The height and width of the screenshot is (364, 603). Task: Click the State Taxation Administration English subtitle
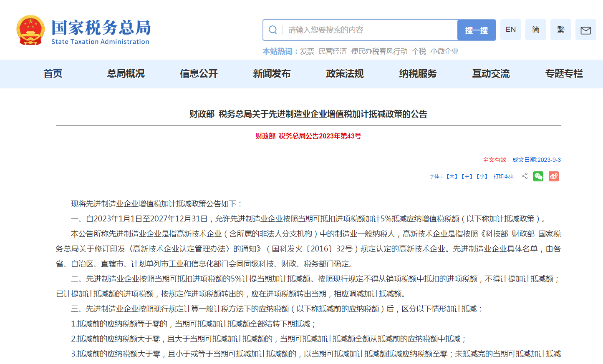pos(100,42)
